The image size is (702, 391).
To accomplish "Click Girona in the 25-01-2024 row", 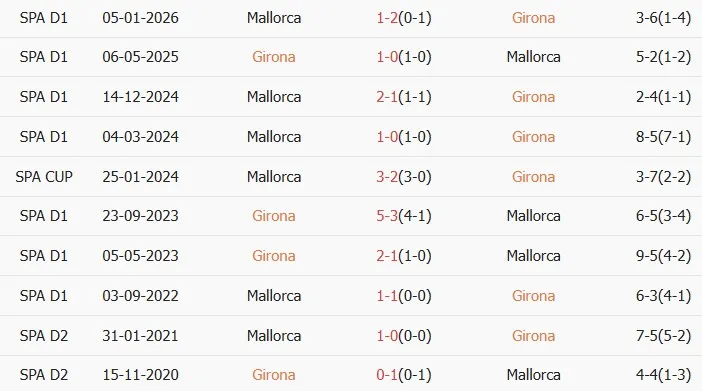I will coord(533,176).
